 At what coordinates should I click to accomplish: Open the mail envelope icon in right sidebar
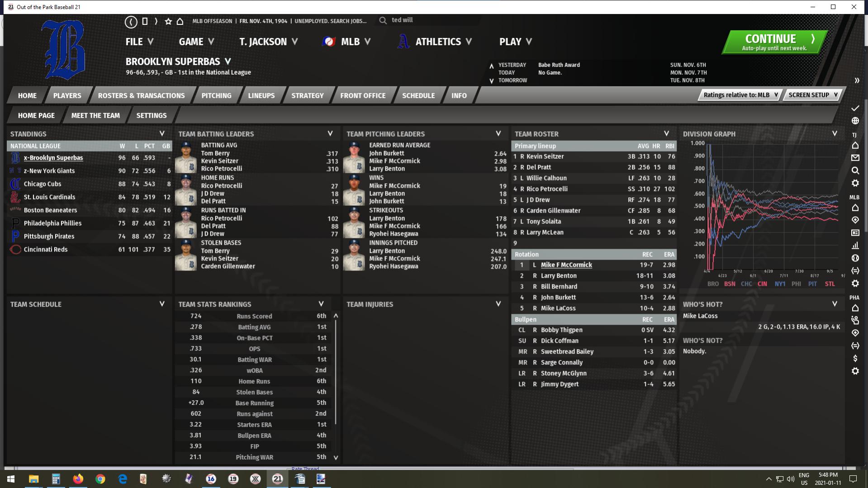pyautogui.click(x=855, y=158)
